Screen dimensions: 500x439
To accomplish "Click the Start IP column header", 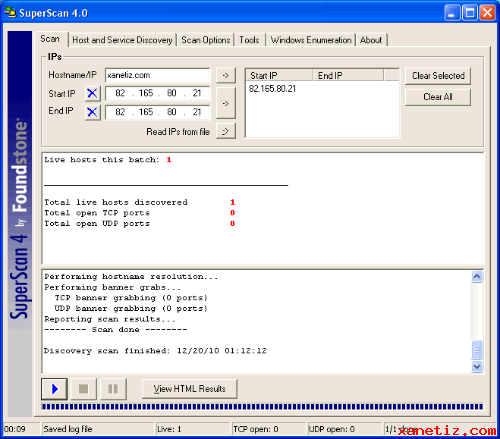I will point(279,76).
